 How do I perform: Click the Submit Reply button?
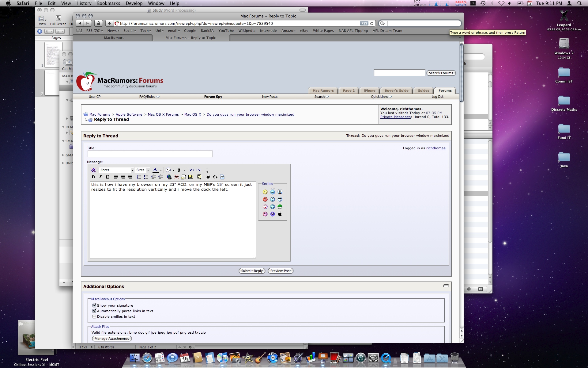point(252,271)
